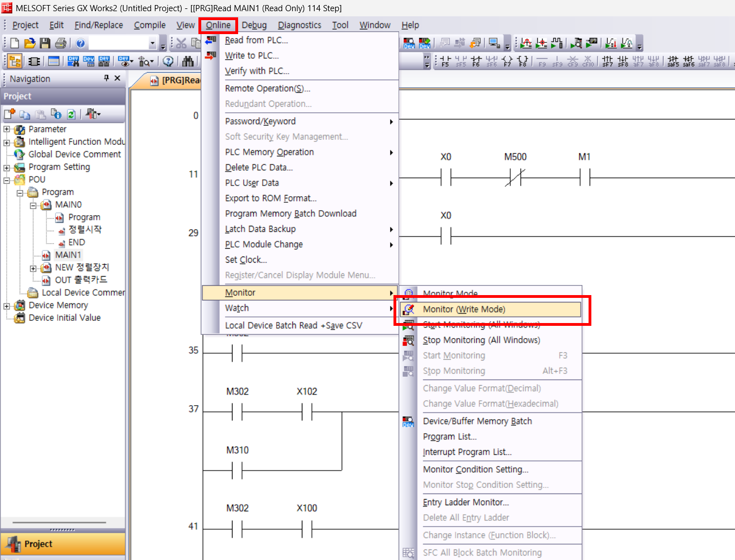Select Device Initial Value tree item
The height and width of the screenshot is (560, 735).
(65, 318)
